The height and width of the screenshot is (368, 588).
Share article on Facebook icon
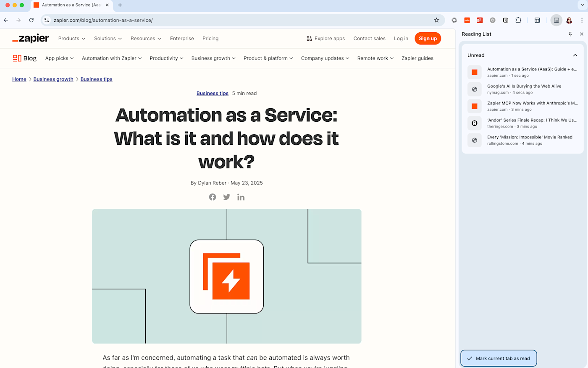point(213,197)
